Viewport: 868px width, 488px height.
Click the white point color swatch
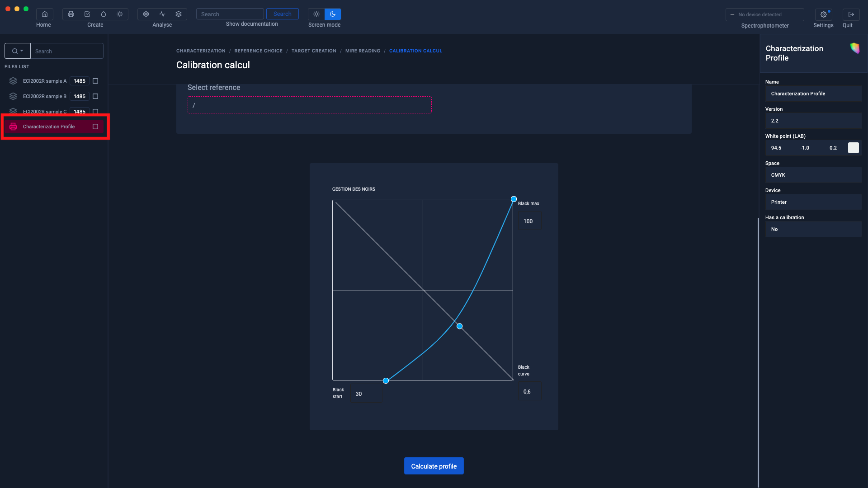tap(853, 148)
